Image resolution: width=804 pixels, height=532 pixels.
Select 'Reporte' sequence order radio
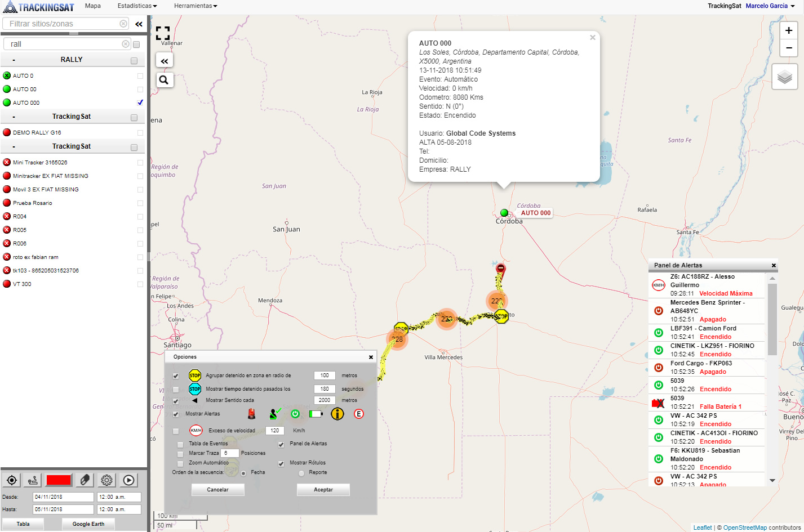[x=301, y=473]
